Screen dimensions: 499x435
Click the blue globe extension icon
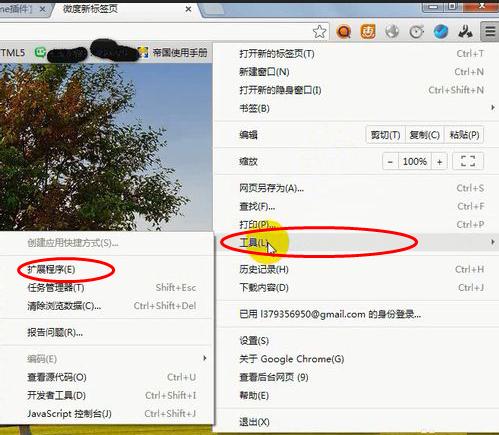(441, 32)
